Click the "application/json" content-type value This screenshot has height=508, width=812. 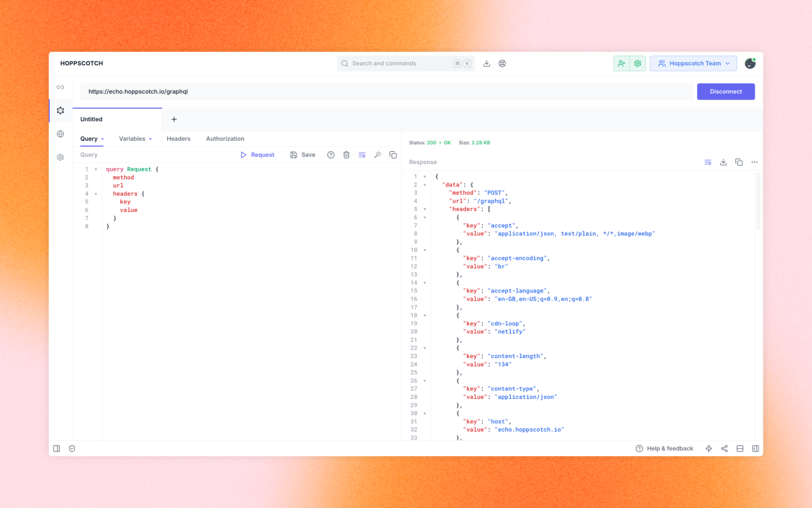click(526, 397)
